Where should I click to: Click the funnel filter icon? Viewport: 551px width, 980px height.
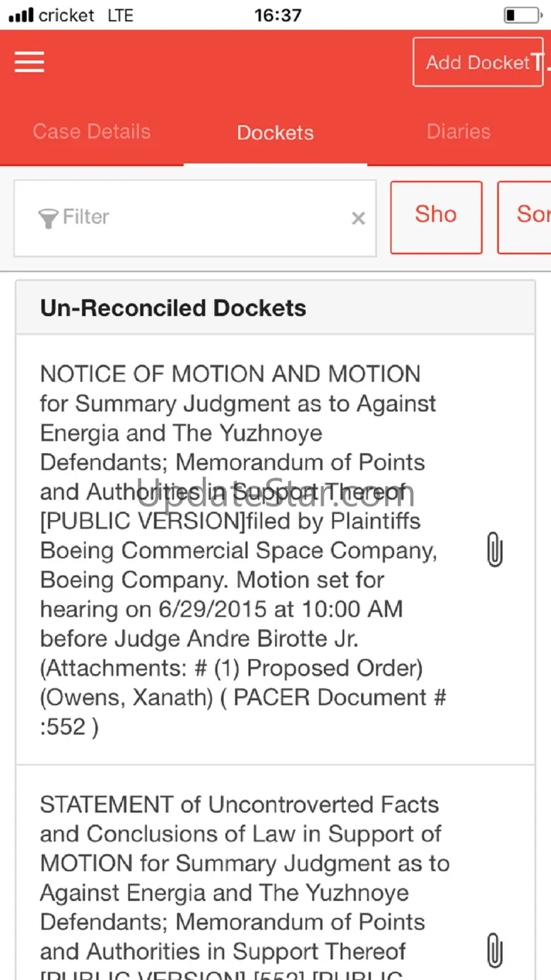tap(48, 218)
